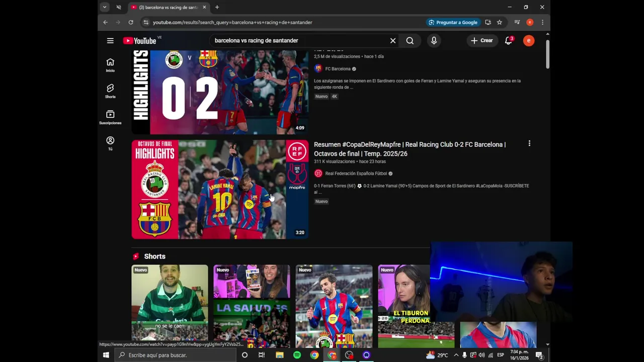Click the 29°C weather widget
Image resolution: width=644 pixels, height=362 pixels.
pos(437,355)
